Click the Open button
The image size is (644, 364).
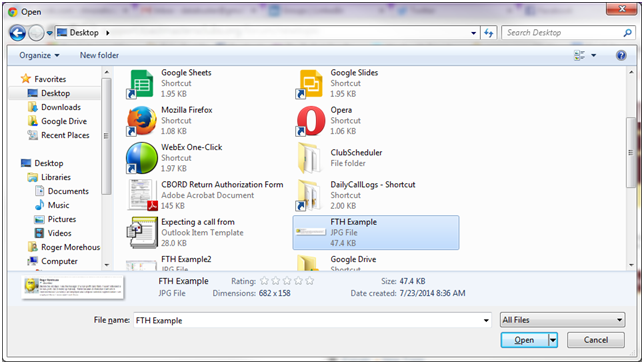(x=524, y=340)
